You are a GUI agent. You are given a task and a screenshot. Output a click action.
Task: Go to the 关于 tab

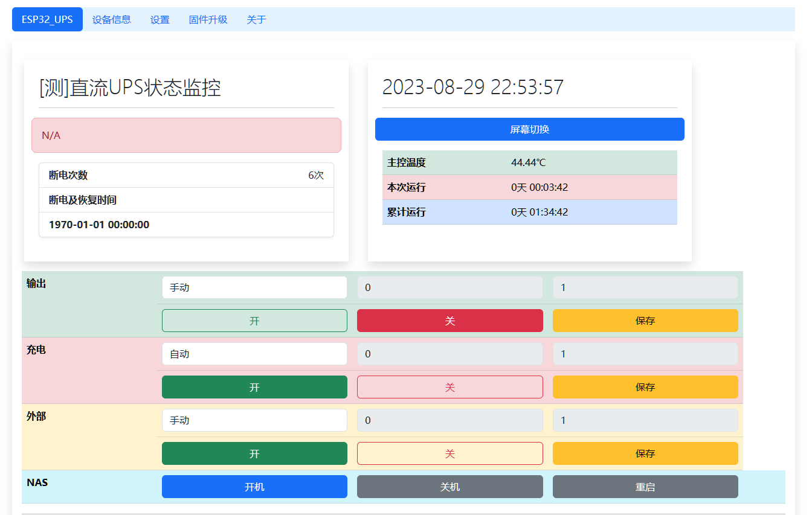coord(256,19)
